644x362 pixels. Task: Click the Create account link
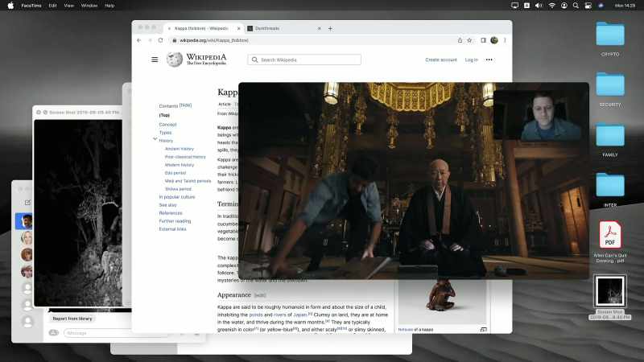pos(440,60)
